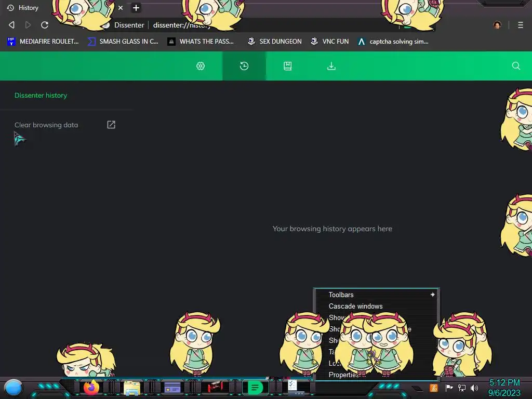Image resolution: width=532 pixels, height=399 pixels.
Task: Open MEDIAFIRE ROULET... bookmark
Action: tap(43, 42)
